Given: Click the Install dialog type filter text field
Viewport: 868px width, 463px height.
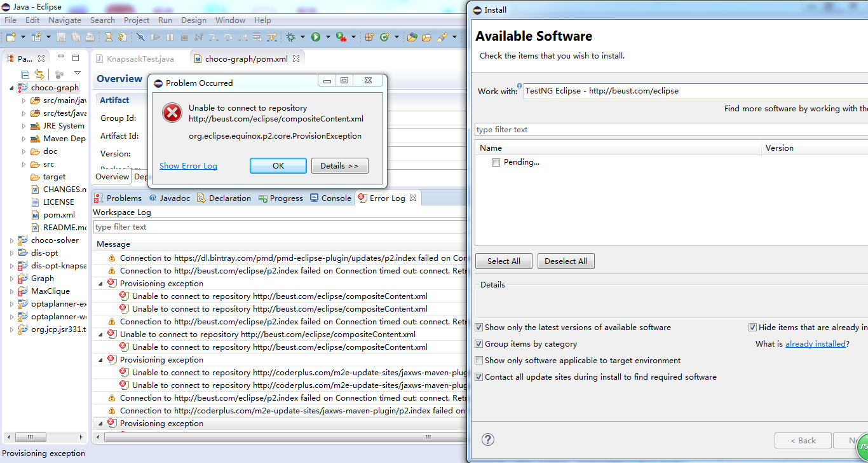Looking at the screenshot, I should (x=671, y=130).
